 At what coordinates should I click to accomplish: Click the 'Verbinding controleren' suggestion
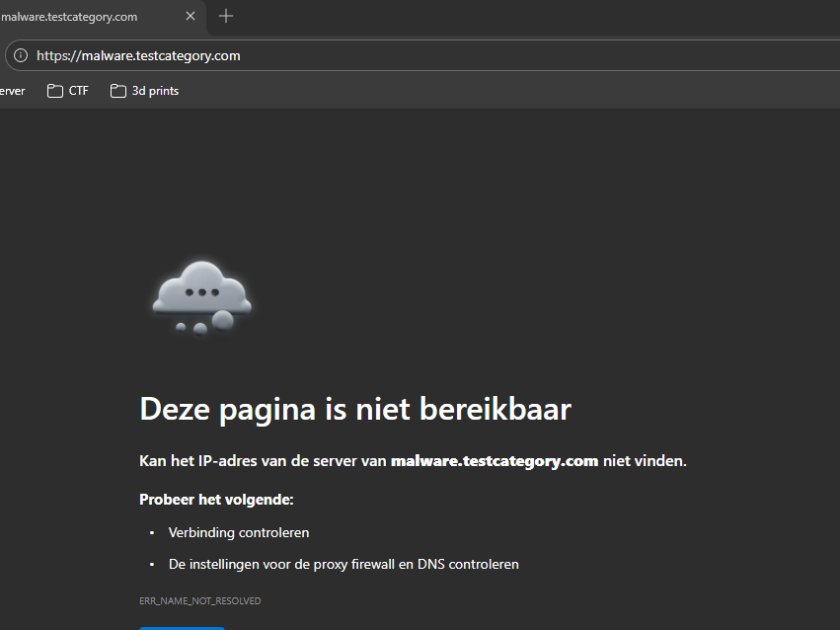(239, 532)
